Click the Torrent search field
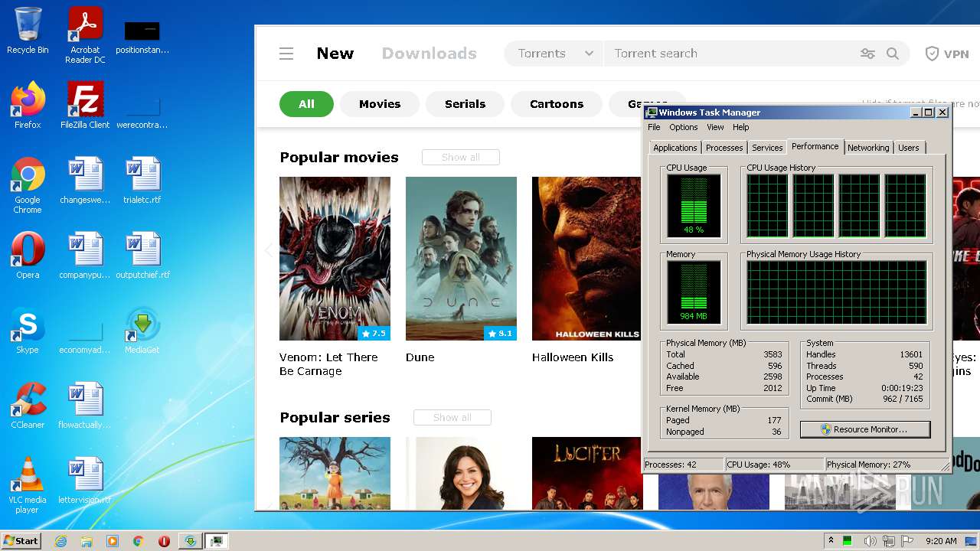Screen dimensions: 980x551 731,54
